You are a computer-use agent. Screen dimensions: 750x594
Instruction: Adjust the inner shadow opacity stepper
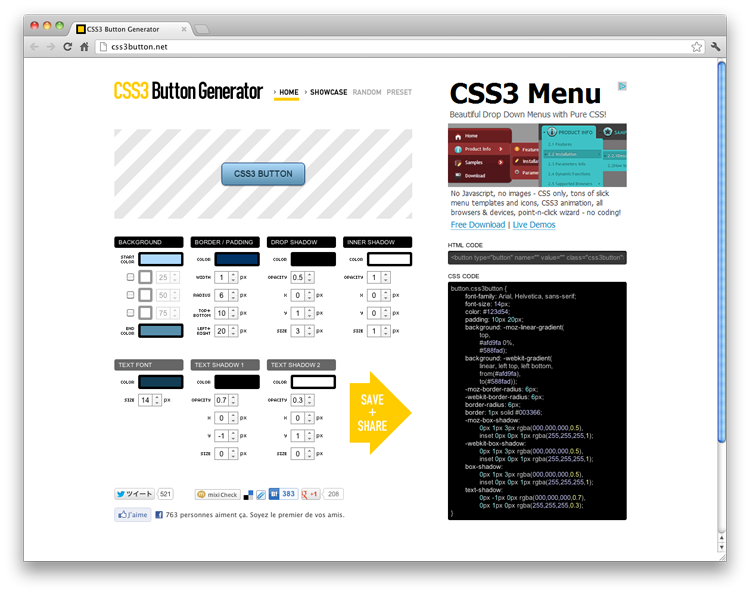(x=386, y=277)
